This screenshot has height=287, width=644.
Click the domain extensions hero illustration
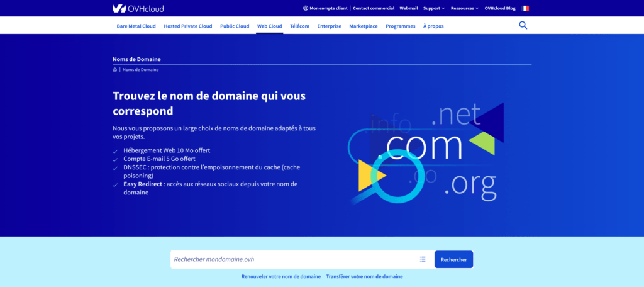click(425, 154)
